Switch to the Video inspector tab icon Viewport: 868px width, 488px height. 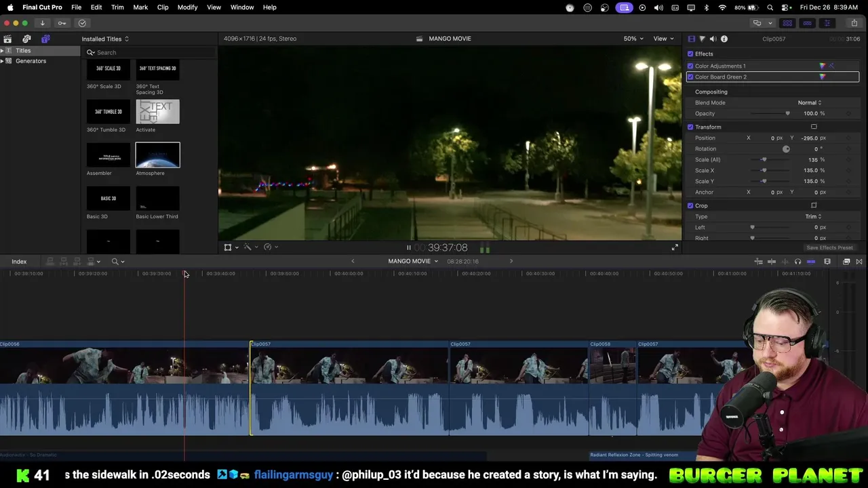tap(692, 39)
